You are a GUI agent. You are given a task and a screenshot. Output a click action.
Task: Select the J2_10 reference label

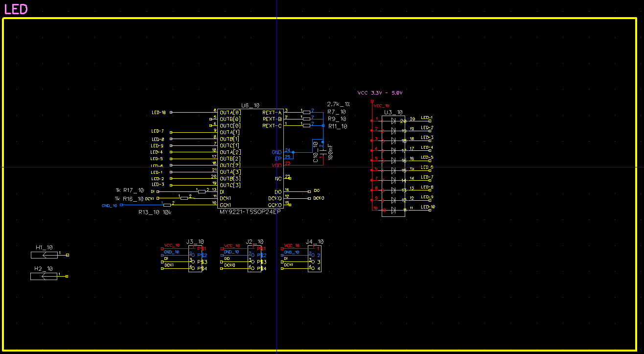(x=254, y=242)
